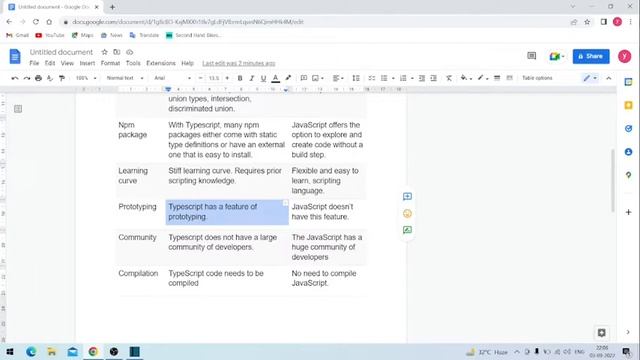Open text alignment dropdown
This screenshot has width=640, height=360.
coord(338,78)
